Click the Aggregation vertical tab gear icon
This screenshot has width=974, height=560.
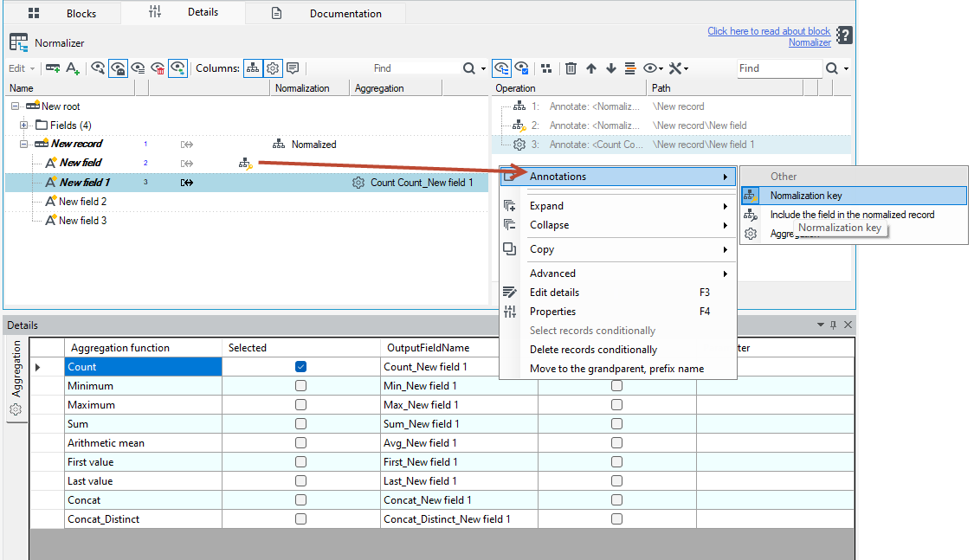(x=16, y=409)
